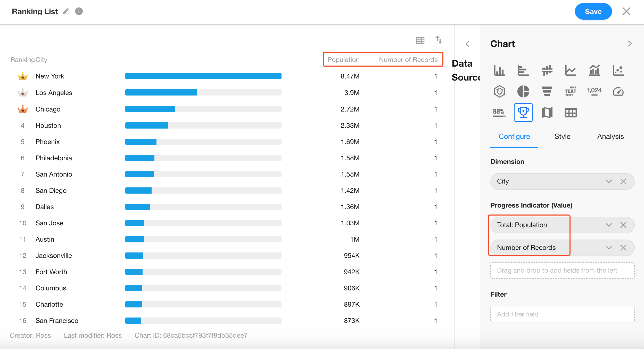Viewport: 644px width, 349px height.
Task: Choose the scatter plot chart icon
Action: (x=618, y=70)
